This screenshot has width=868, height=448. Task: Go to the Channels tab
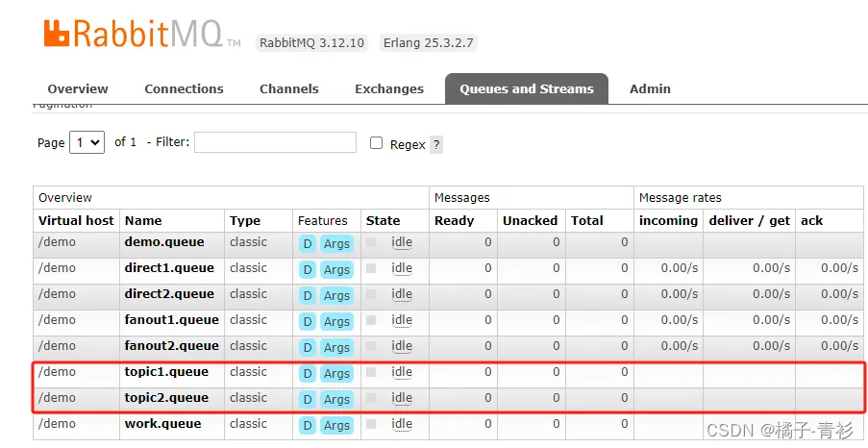(x=289, y=88)
